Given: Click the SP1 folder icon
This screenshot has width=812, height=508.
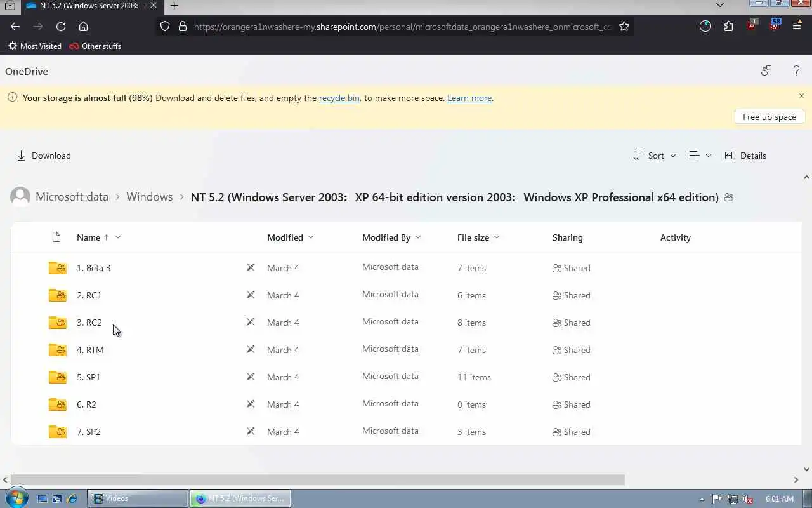Looking at the screenshot, I should pos(58,377).
